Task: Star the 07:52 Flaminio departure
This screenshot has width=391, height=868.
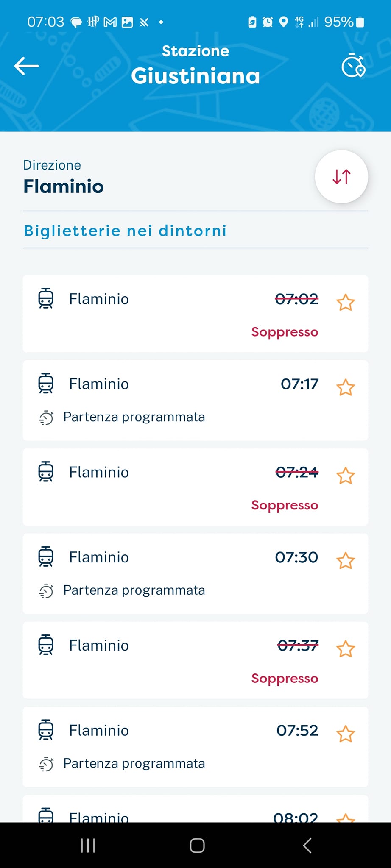Action: (346, 734)
